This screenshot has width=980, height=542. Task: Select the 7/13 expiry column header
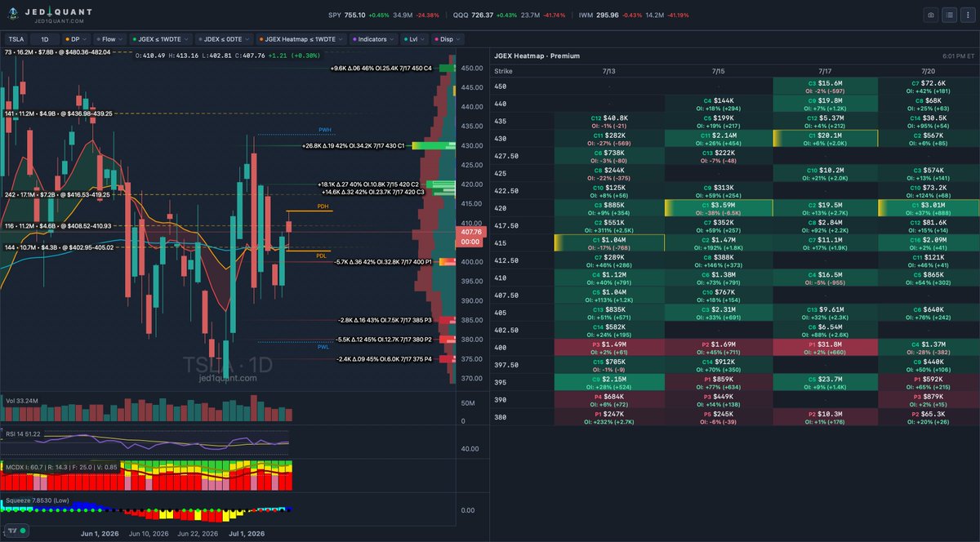609,71
